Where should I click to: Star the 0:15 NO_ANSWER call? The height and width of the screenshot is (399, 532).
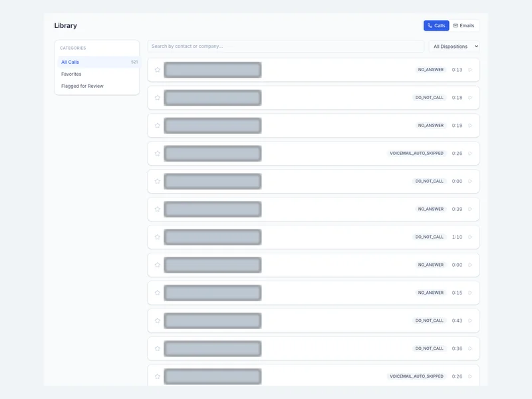coord(158,293)
